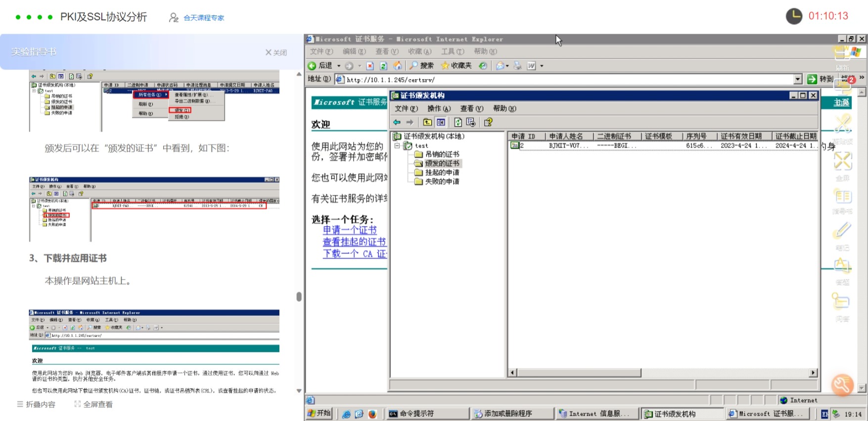Click the IE quick launch icon in taskbar
Image resolution: width=868 pixels, height=421 pixels.
[x=346, y=414]
